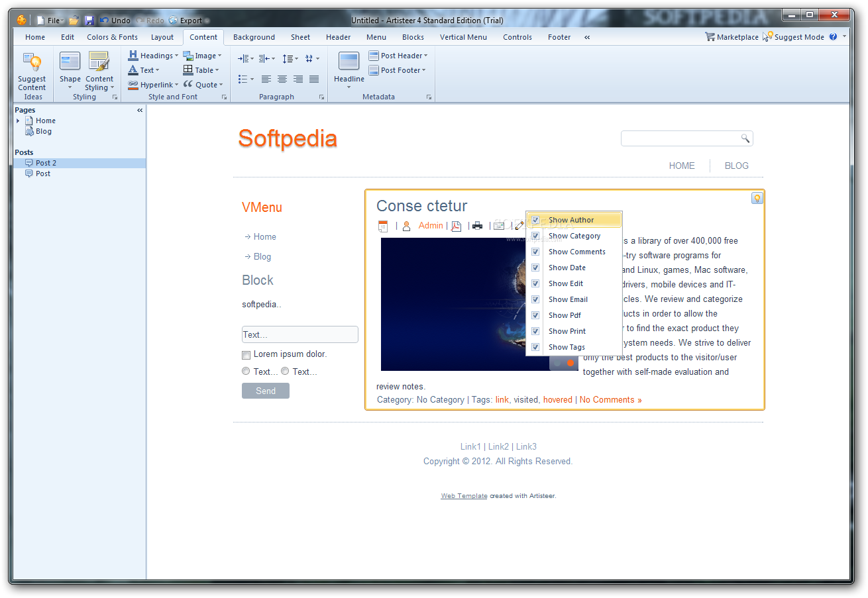The height and width of the screenshot is (598, 868).
Task: Click the Text... input field in Block
Action: (300, 334)
